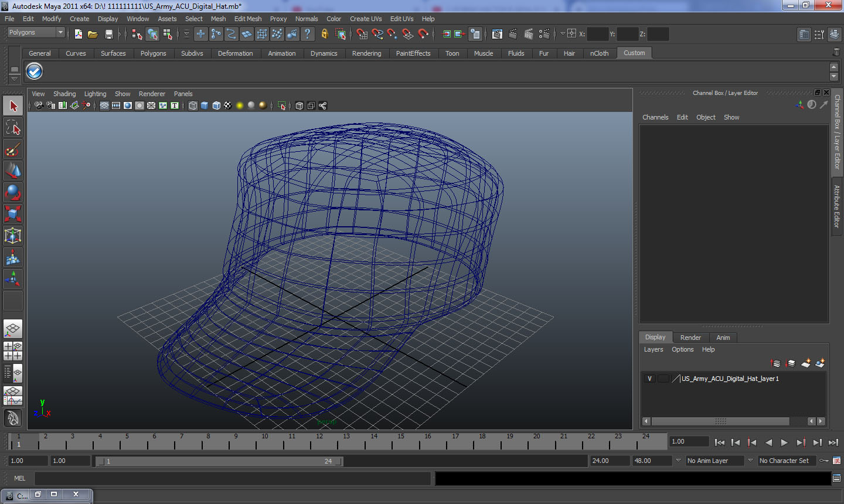Viewport: 844px width, 504px height.
Task: Select by object type mode icon
Action: (152, 34)
